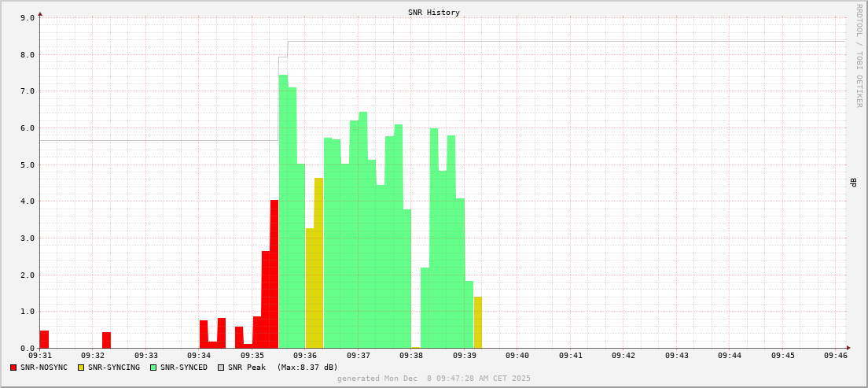Click the RRDTOOL / TOBI OETIKER watermark
Viewport: 868px width, 388px height.
coord(859,55)
